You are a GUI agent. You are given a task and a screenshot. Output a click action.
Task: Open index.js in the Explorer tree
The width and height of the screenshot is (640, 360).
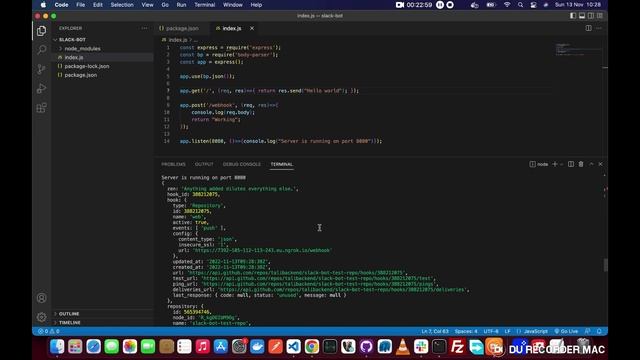(74, 58)
